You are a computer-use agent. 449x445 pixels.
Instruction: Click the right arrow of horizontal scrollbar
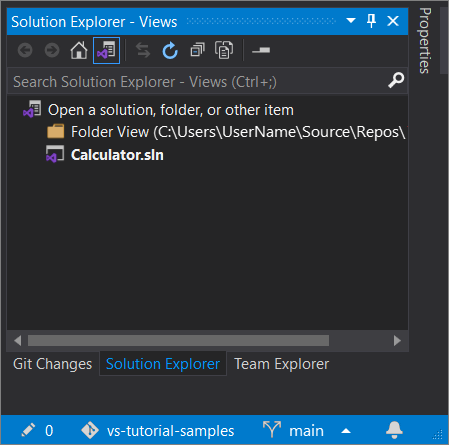pos(397,341)
